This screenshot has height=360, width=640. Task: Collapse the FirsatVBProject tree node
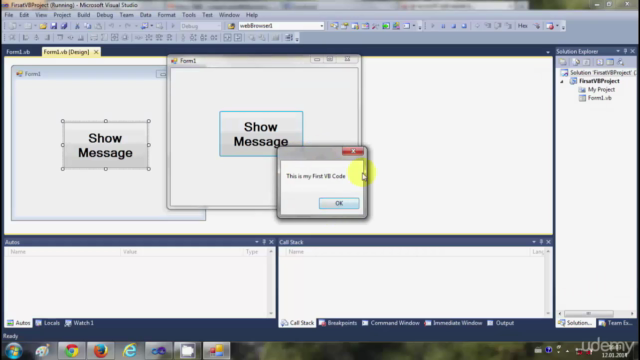[562, 81]
